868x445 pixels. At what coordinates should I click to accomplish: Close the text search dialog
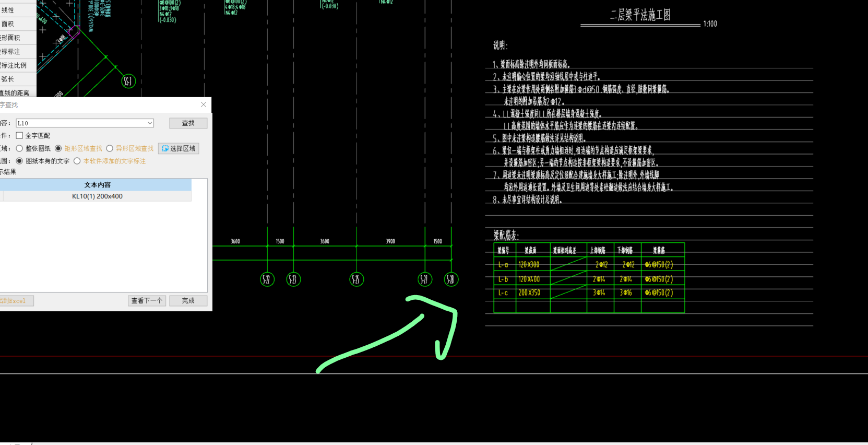click(x=204, y=105)
